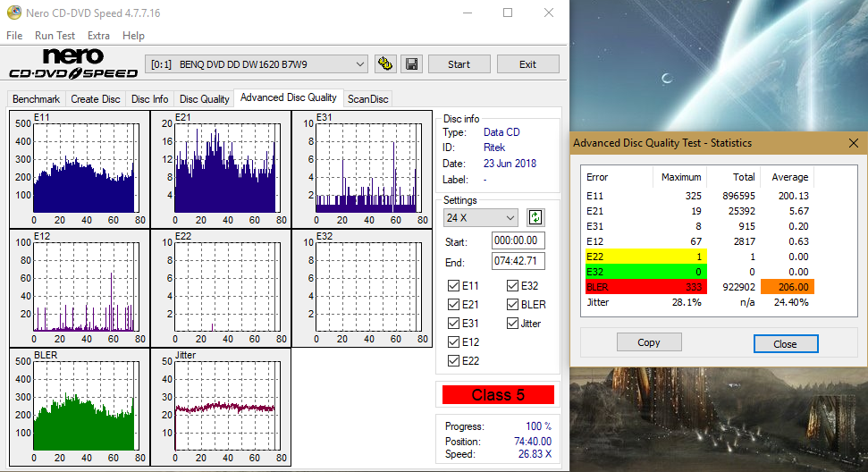This screenshot has width=868, height=472.
Task: Click the disc type value Data CD
Action: (501, 132)
